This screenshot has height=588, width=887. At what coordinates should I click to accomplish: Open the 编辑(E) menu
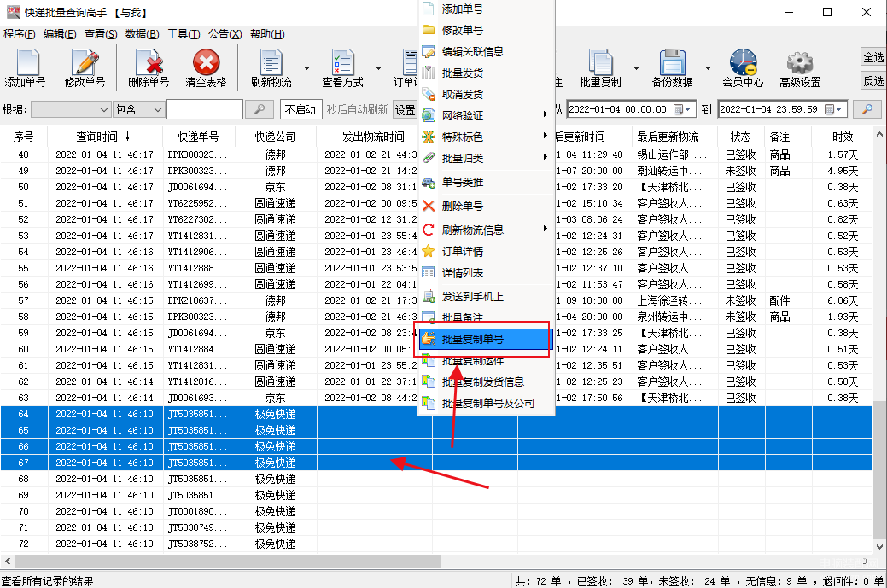(60, 34)
